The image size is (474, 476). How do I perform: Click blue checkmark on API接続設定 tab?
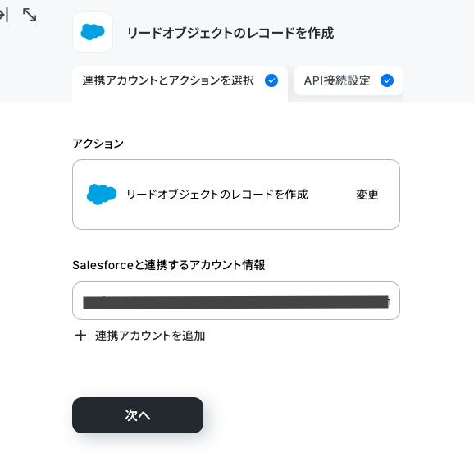pyautogui.click(x=387, y=80)
